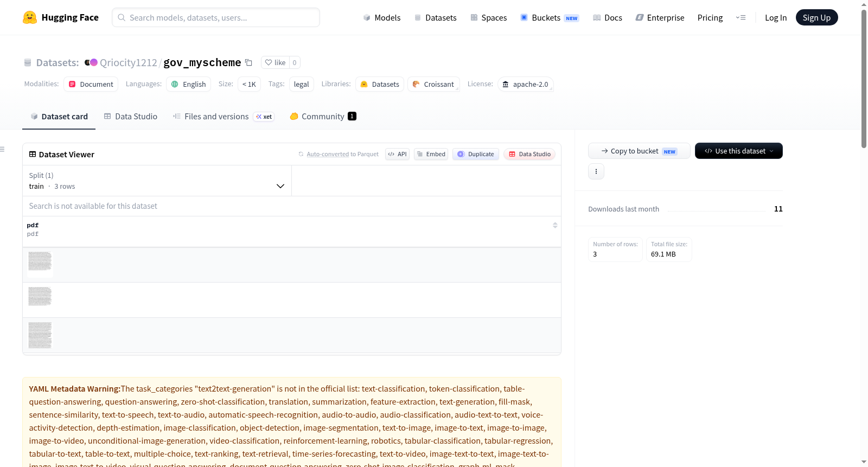Open the Datasets navigation link
Image resolution: width=868 pixels, height=467 pixels.
pos(435,18)
